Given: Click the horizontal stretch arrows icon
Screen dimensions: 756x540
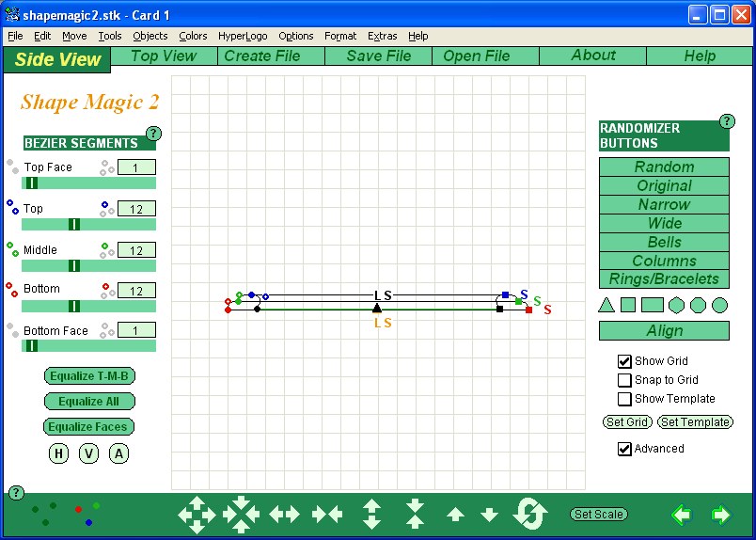Looking at the screenshot, I should (284, 515).
